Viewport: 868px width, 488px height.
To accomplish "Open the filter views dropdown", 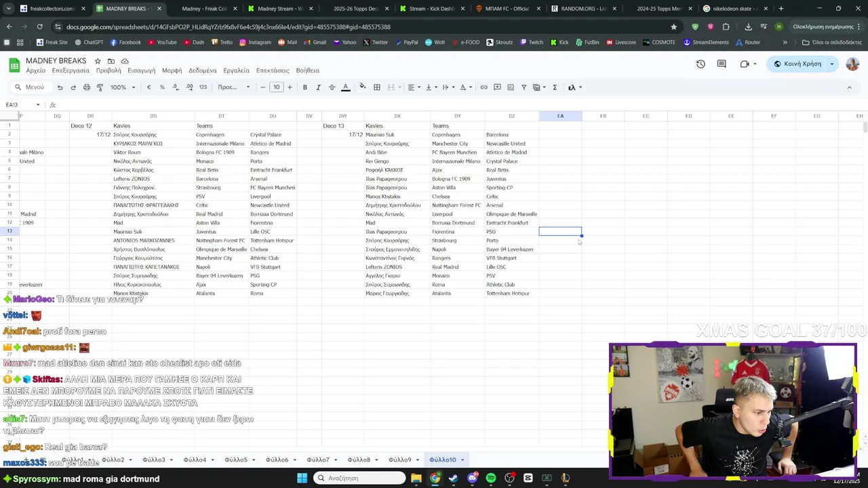I will [x=539, y=87].
